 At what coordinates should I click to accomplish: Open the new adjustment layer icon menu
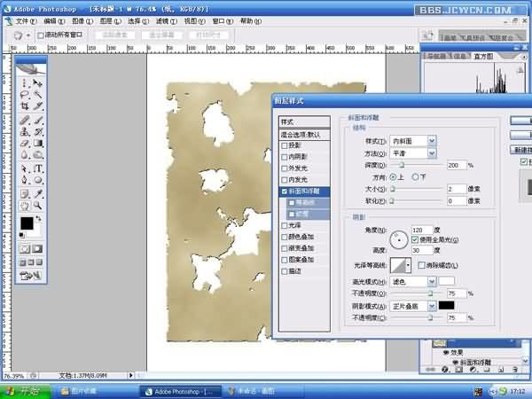tap(473, 370)
